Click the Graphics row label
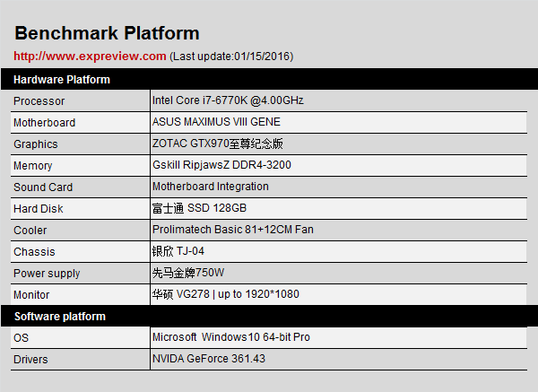Viewport: 538px width, 392px height. 36,144
